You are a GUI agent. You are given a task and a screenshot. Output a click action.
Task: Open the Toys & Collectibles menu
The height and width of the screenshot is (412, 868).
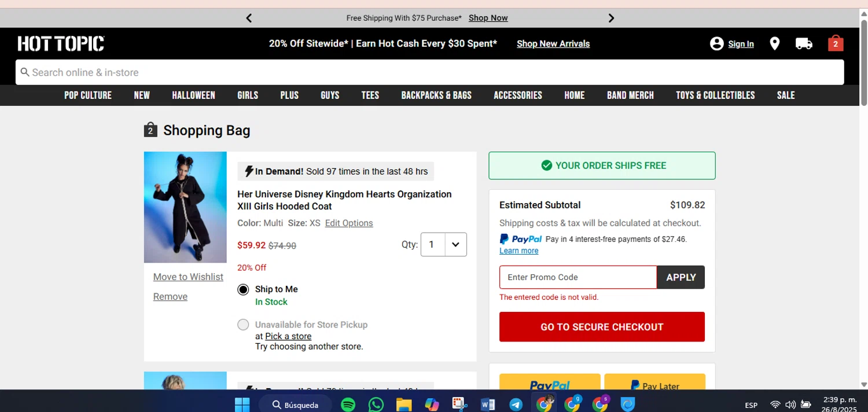[x=715, y=95]
